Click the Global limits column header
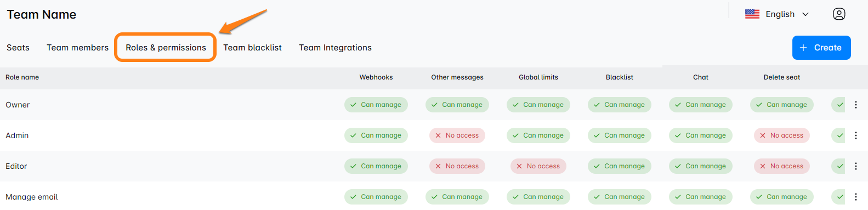The image size is (868, 210). point(538,77)
